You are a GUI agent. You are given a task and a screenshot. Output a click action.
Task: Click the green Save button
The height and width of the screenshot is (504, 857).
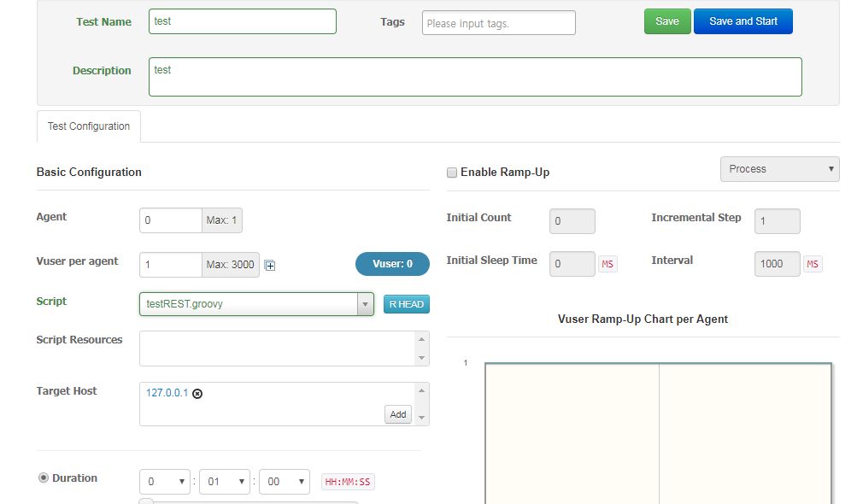click(667, 21)
